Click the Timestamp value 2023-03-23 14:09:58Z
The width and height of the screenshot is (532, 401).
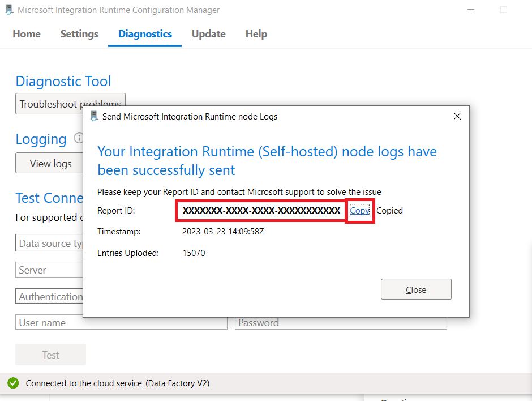223,232
